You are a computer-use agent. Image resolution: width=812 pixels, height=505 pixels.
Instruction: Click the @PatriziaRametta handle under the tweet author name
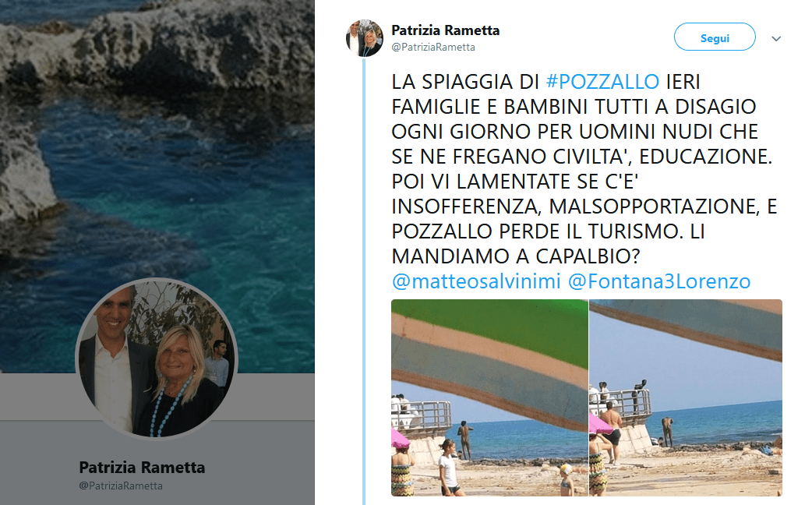[x=433, y=47]
